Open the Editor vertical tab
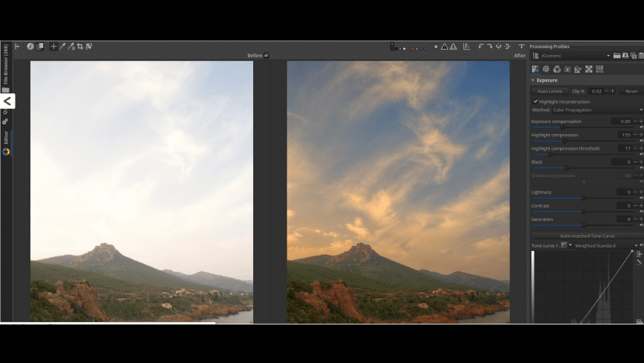644x363 pixels. [6, 138]
